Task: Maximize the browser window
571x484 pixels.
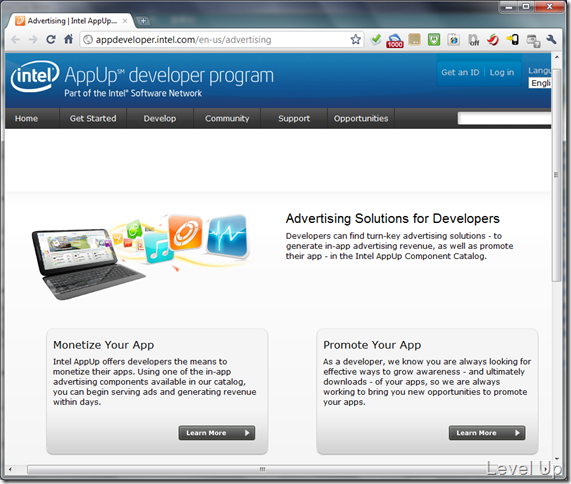Action: click(526, 7)
